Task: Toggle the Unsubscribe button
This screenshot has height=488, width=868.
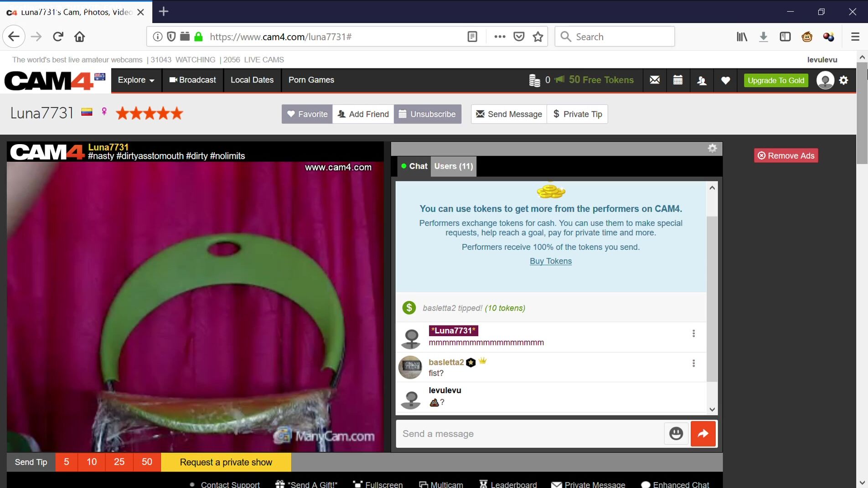Action: click(427, 114)
